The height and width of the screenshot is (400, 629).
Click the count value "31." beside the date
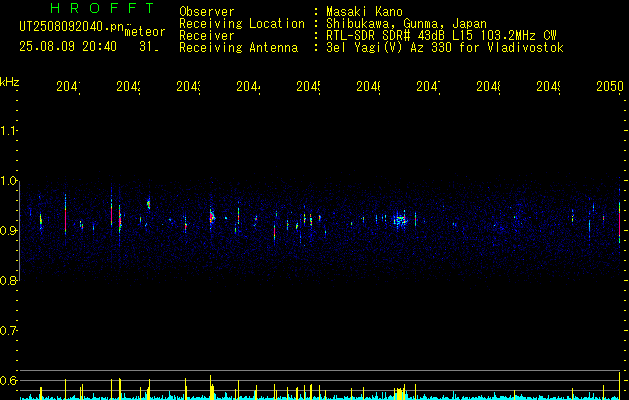pyautogui.click(x=149, y=47)
